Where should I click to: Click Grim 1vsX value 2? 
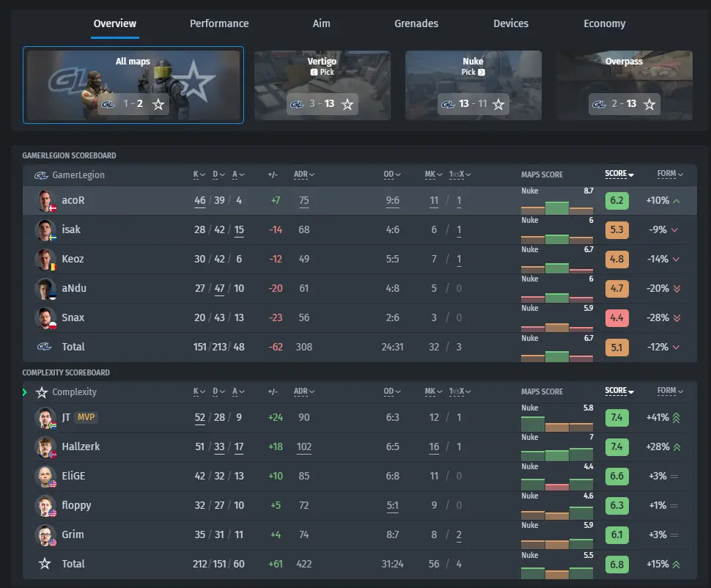pos(459,535)
